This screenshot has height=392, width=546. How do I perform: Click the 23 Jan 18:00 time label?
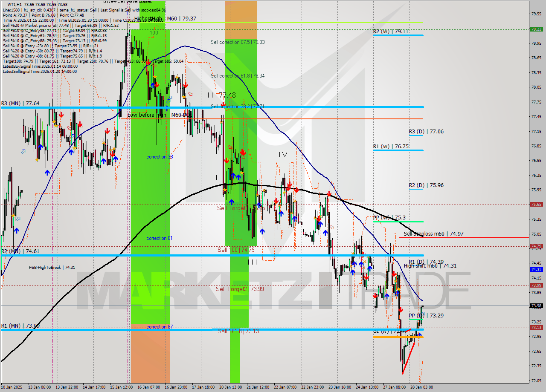[340, 387]
